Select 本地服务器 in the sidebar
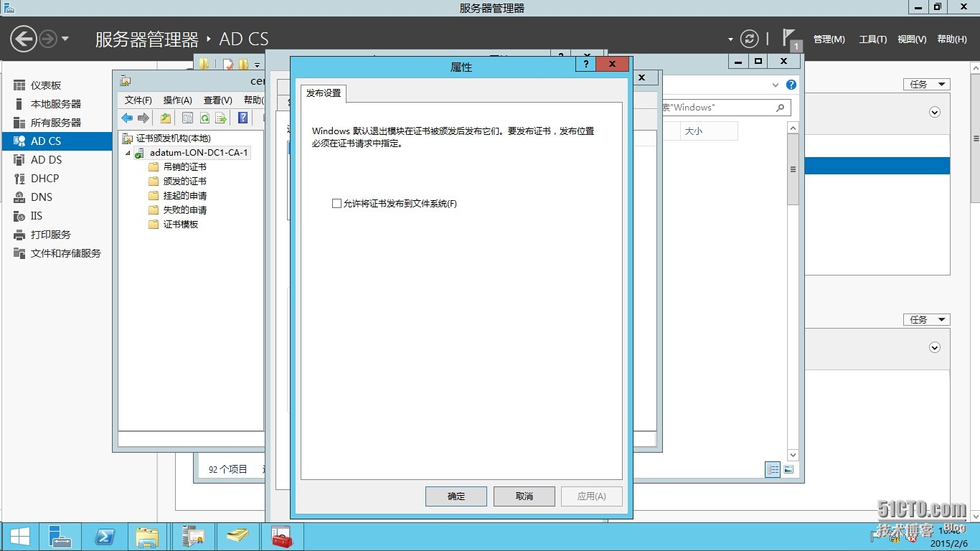Screen dimensions: 980x551 tap(56, 104)
